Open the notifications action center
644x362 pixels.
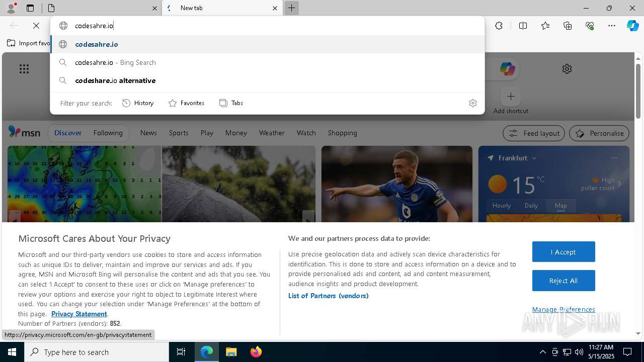click(x=627, y=352)
